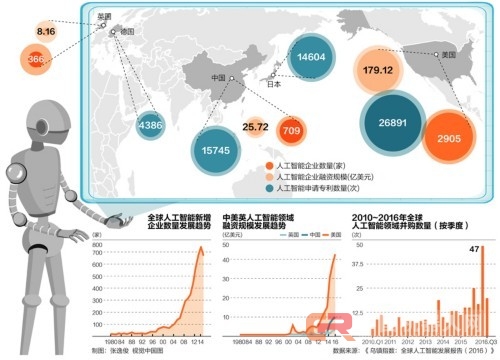The height and width of the screenshot is (360, 500).
Task: Select the 366 orange UK company bubble
Action: pyautogui.click(x=36, y=59)
